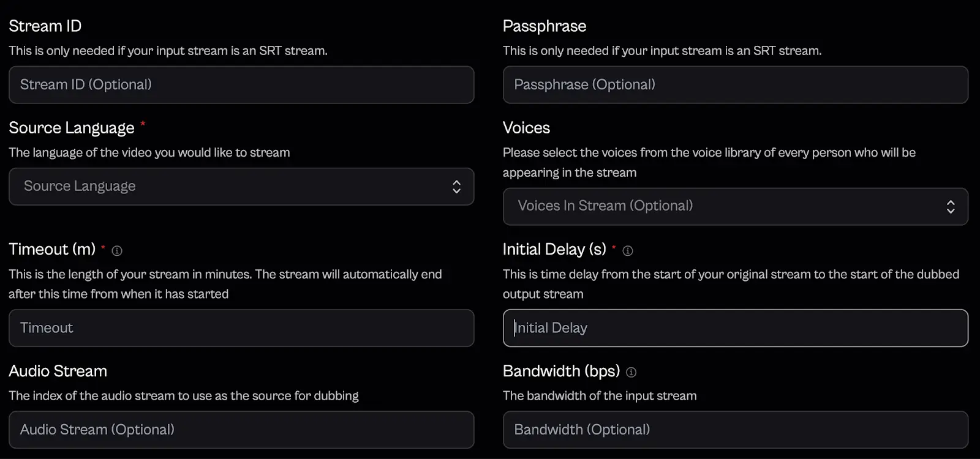Screen dimensions: 980x459
Task: Click the Initial Delay (s) heading label
Action: (554, 250)
